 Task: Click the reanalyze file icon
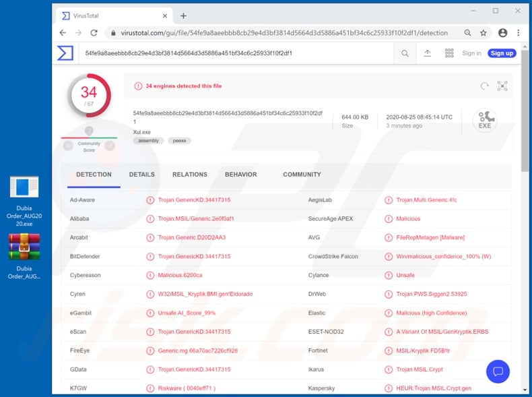point(484,86)
